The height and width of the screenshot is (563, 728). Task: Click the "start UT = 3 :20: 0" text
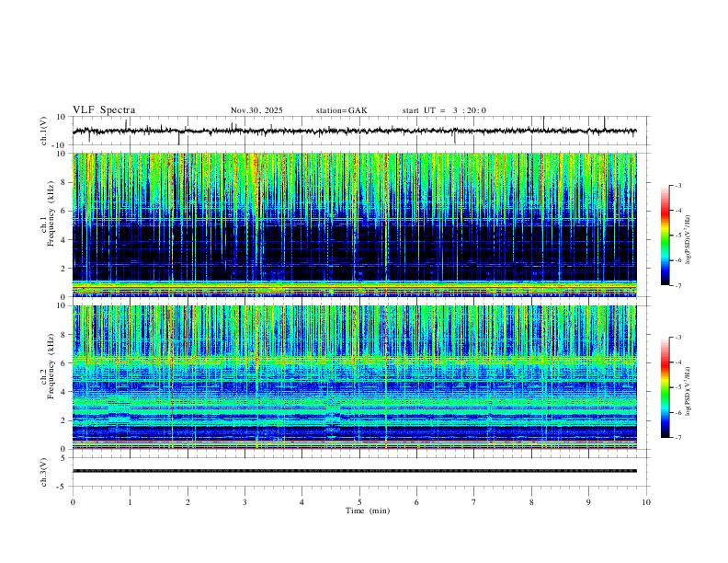(444, 110)
